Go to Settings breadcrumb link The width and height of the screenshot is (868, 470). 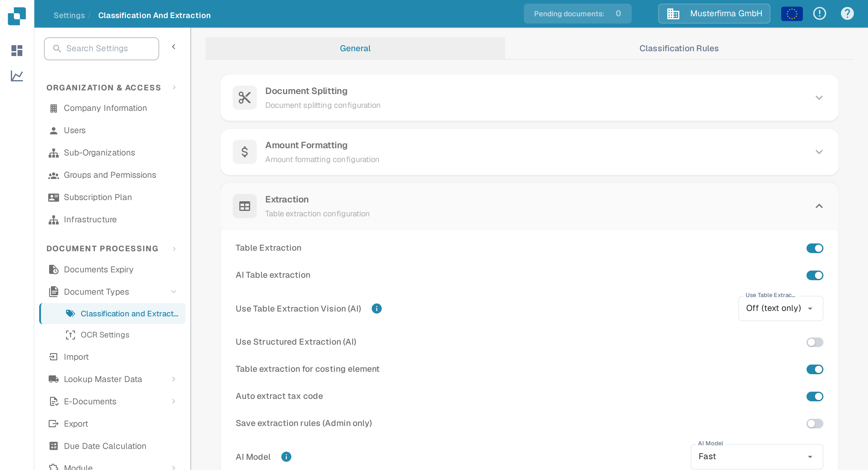click(x=69, y=15)
